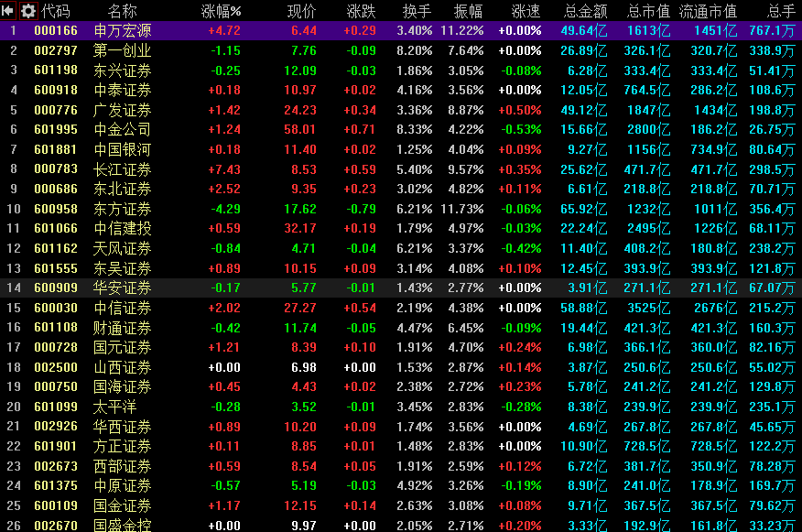Select stock 东北证券
Viewport: 802px width, 532px height.
[123, 189]
